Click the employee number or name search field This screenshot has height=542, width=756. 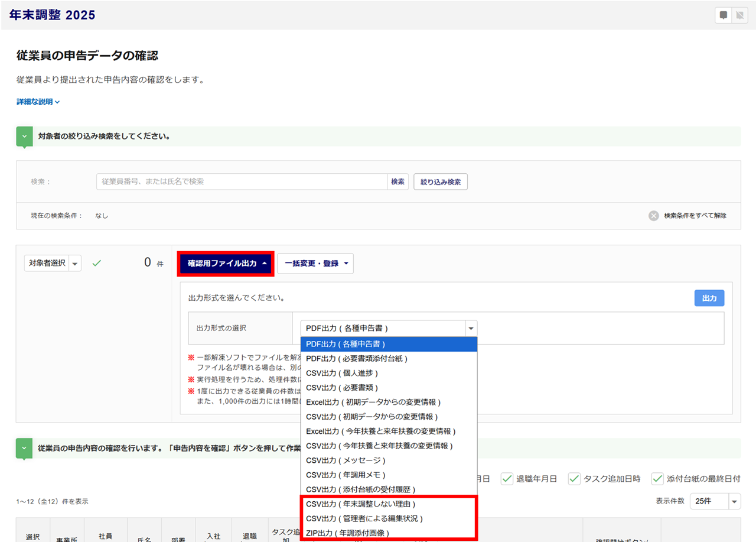click(242, 182)
